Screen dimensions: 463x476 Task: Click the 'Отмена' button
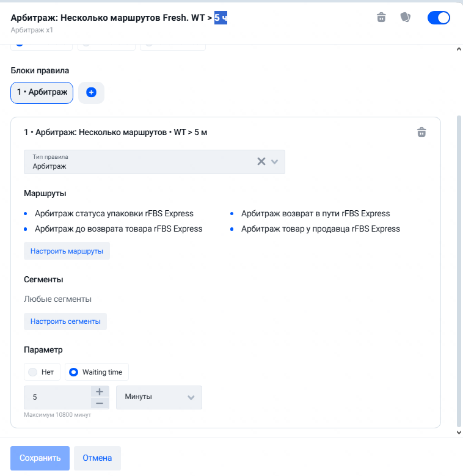pyautogui.click(x=97, y=458)
